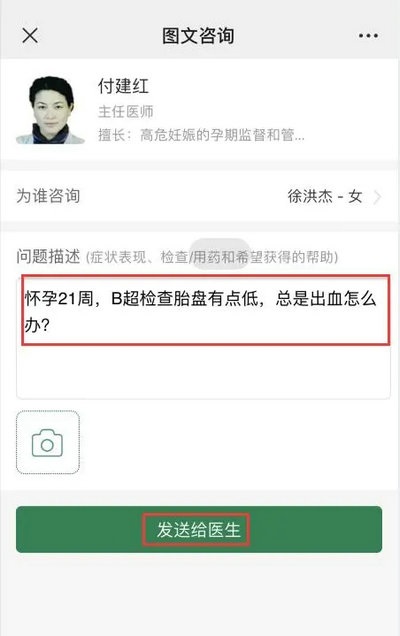Tap the camera icon to add a photo
Image resolution: width=400 pixels, height=636 pixels.
point(48,443)
